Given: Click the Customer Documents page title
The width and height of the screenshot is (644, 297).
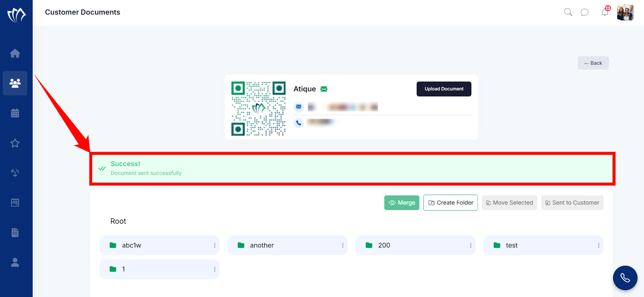Looking at the screenshot, I should pos(83,12).
